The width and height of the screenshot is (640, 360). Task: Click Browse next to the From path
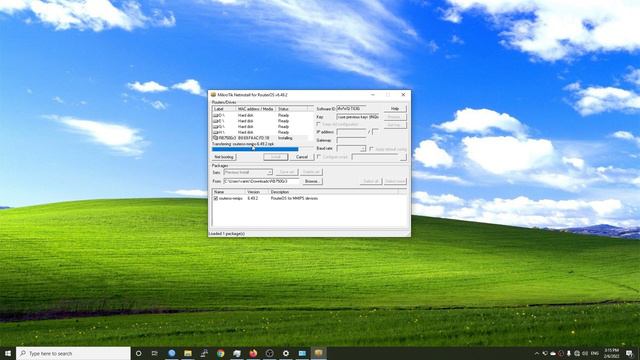[x=312, y=181]
